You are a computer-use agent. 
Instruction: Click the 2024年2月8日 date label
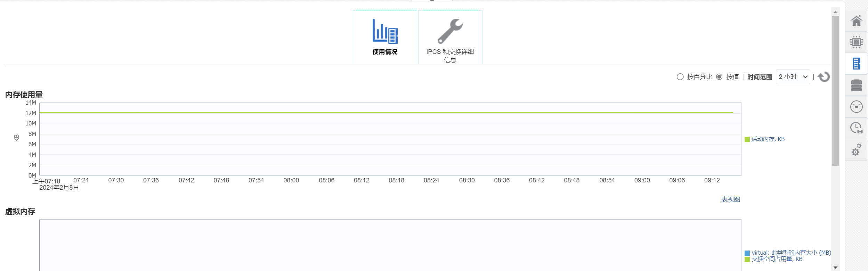click(x=59, y=188)
